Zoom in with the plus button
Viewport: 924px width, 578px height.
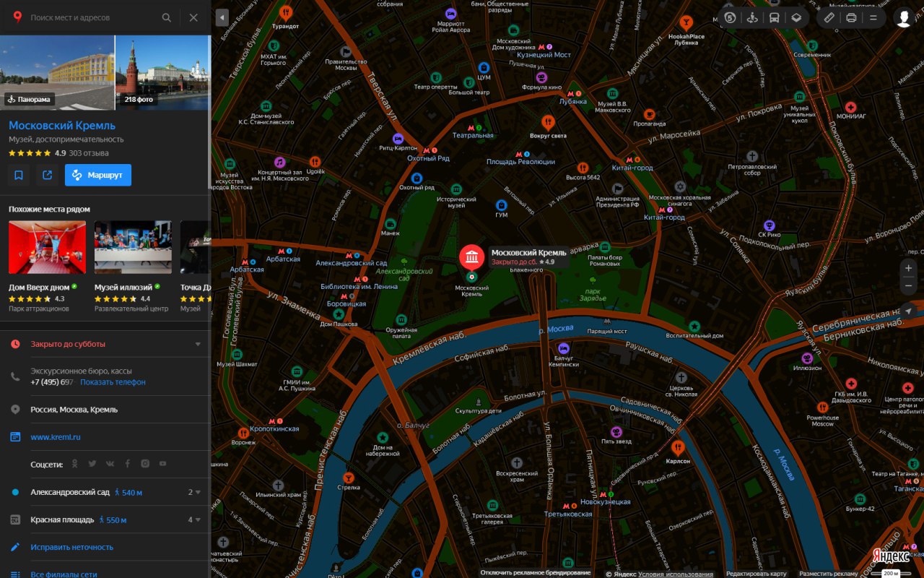click(909, 268)
